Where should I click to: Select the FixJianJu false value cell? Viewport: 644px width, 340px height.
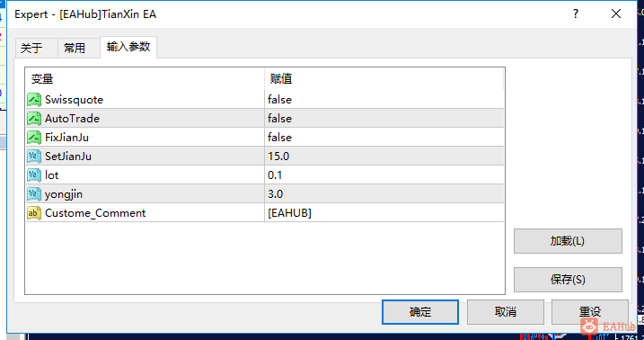pyautogui.click(x=384, y=138)
